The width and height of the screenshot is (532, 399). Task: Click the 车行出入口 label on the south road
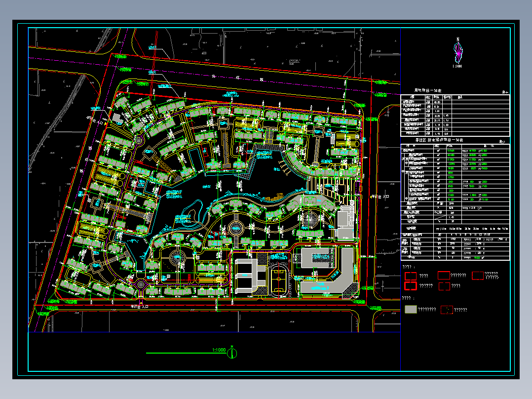(140, 307)
